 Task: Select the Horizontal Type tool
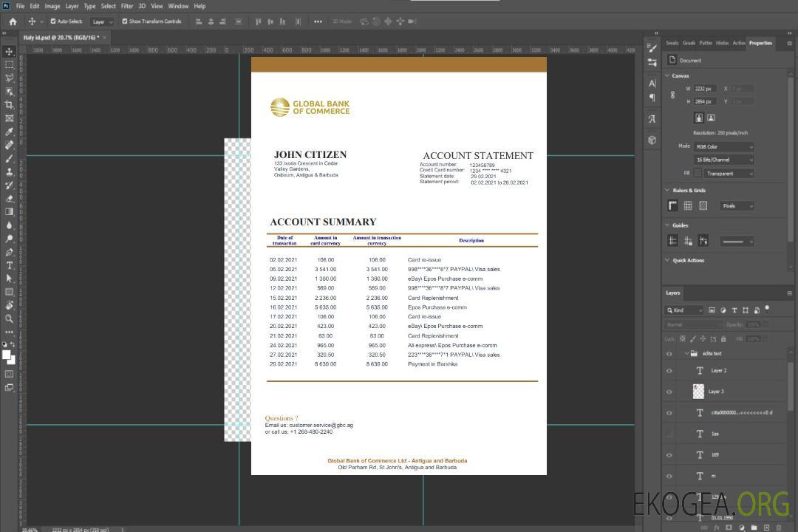[x=9, y=265]
